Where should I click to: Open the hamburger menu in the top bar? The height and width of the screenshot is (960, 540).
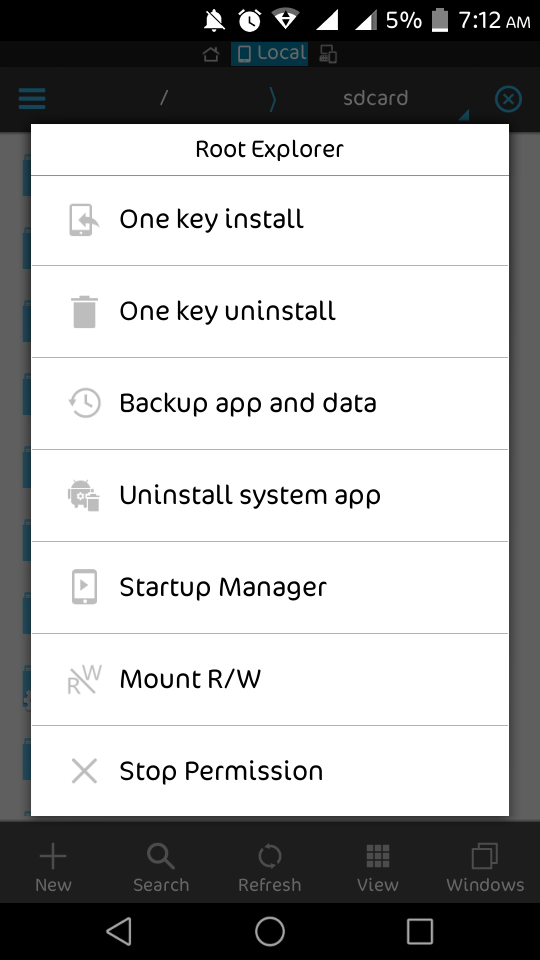[32, 99]
